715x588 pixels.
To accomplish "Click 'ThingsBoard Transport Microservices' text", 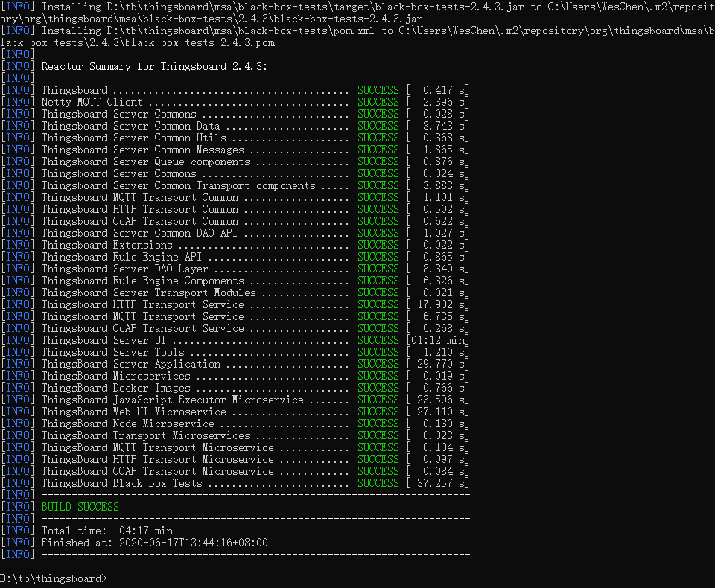I will 145,435.
